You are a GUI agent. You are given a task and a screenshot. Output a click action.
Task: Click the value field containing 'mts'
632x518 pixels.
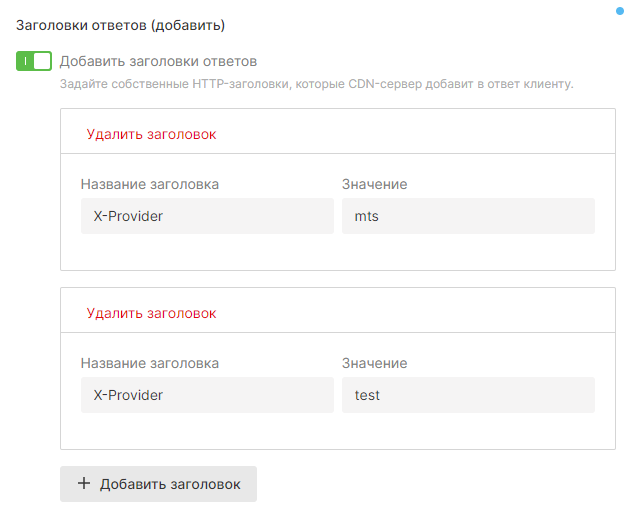468,216
